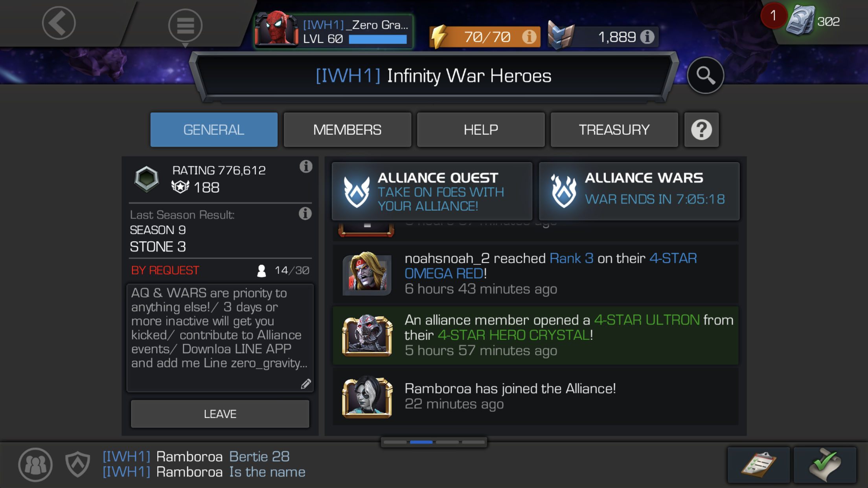Tap the back arrow icon
This screenshot has height=488, width=868.
click(59, 23)
